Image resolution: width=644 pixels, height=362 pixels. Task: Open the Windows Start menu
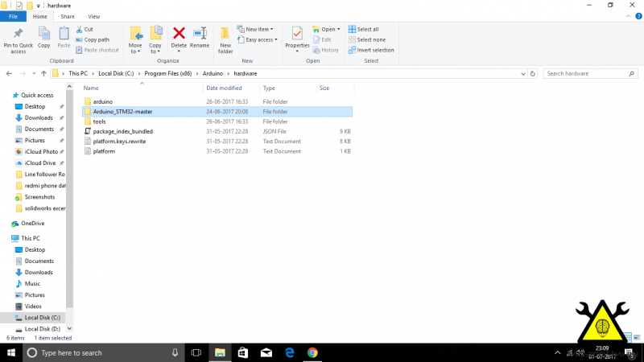point(11,352)
